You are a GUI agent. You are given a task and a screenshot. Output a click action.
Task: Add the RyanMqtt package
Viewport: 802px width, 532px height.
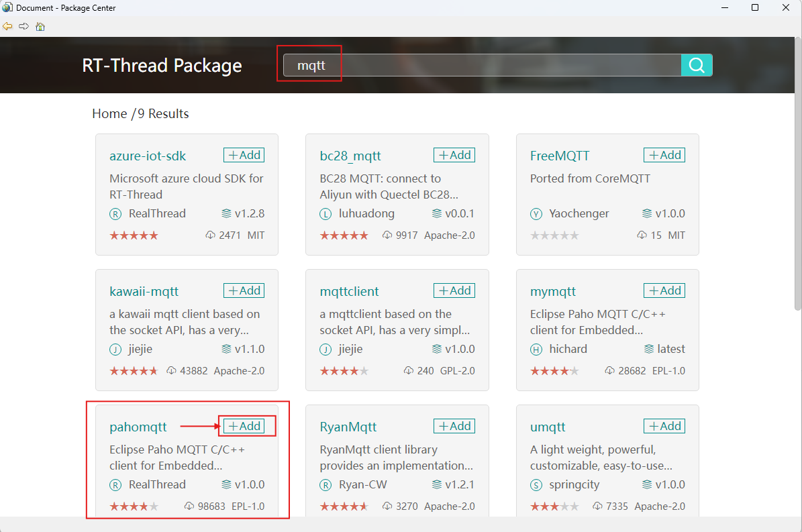[454, 426]
